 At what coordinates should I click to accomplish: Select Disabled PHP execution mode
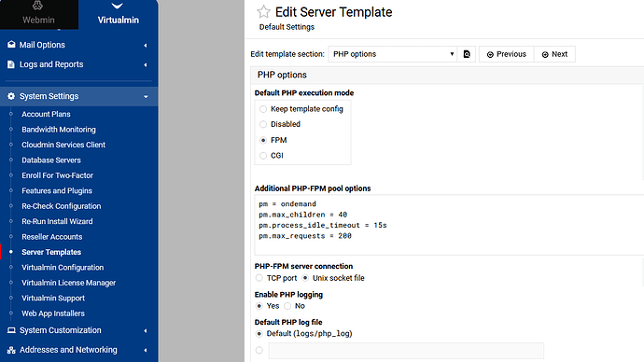coord(263,124)
